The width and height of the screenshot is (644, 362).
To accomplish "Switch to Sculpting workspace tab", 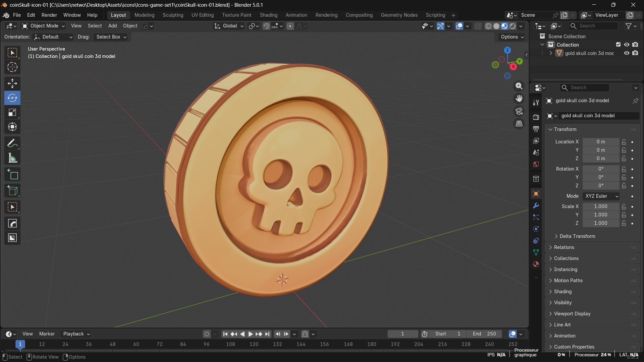I will pos(173,15).
